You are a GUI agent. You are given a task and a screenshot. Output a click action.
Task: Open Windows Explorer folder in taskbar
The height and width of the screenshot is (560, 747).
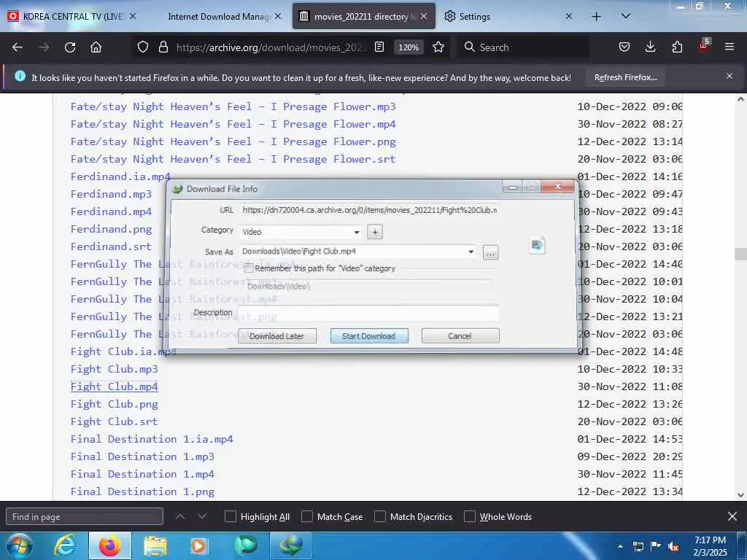[155, 545]
